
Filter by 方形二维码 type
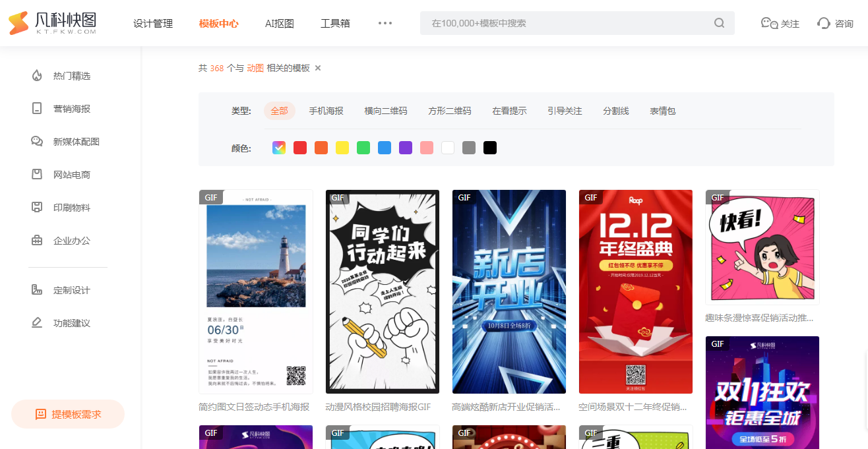click(450, 111)
